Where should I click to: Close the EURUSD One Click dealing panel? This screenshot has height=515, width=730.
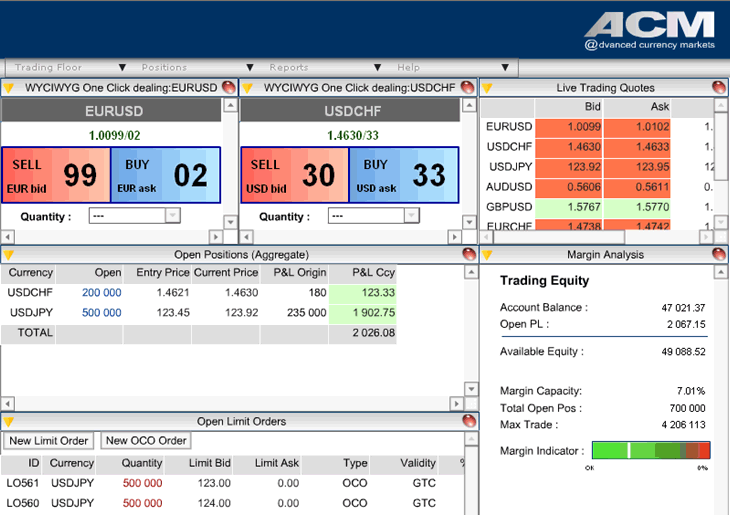point(229,87)
